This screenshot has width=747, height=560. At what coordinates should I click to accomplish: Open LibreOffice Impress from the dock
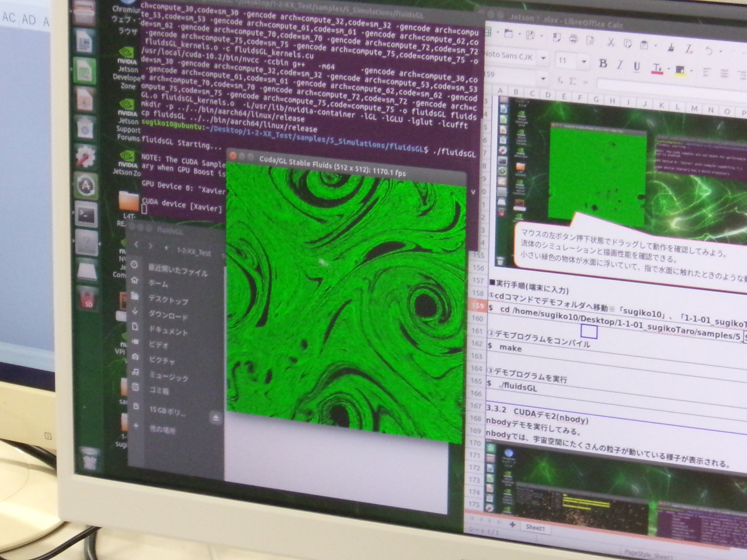[x=85, y=100]
